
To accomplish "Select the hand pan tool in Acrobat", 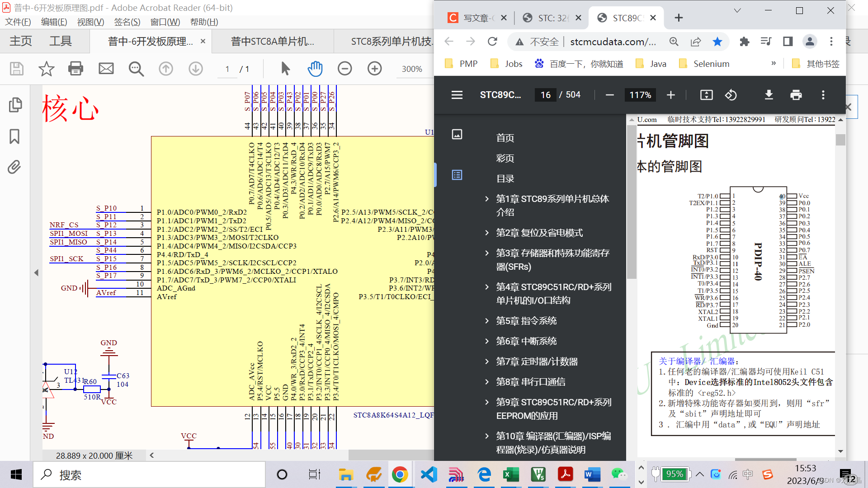I will pos(315,69).
